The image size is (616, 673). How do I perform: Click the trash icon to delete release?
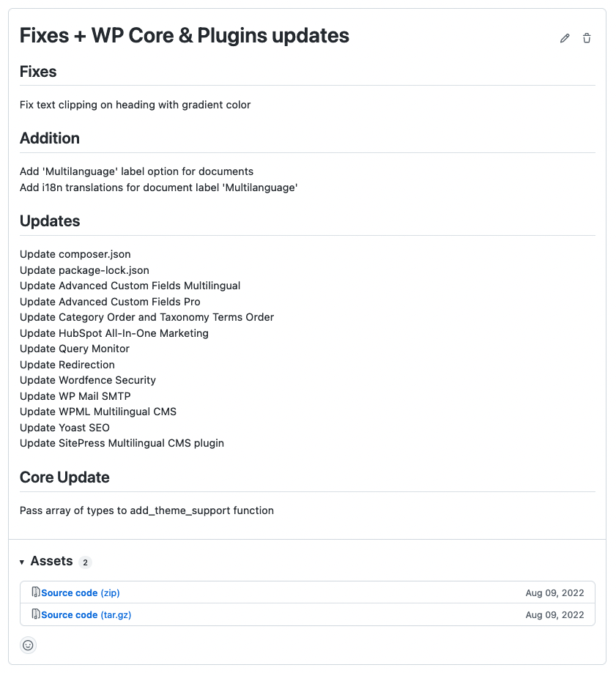click(587, 37)
